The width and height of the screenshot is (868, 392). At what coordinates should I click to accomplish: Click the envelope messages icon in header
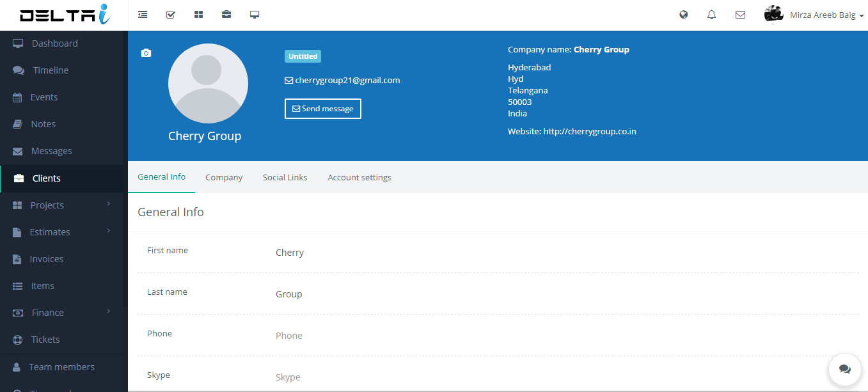click(740, 15)
